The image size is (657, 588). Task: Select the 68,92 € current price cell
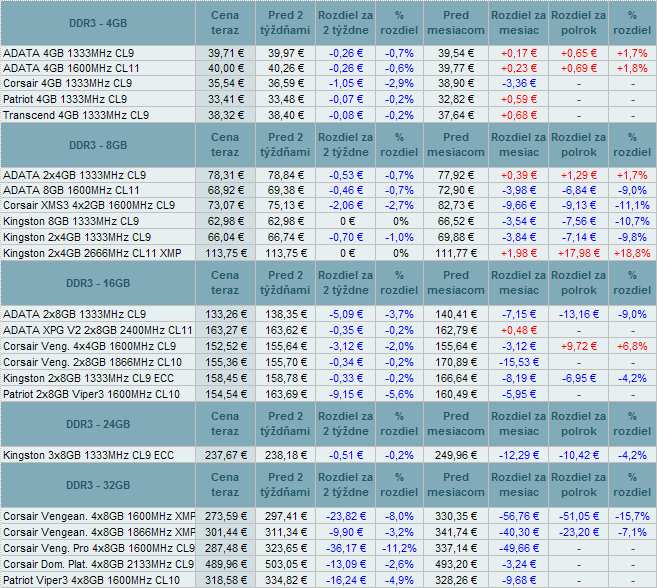(x=226, y=190)
